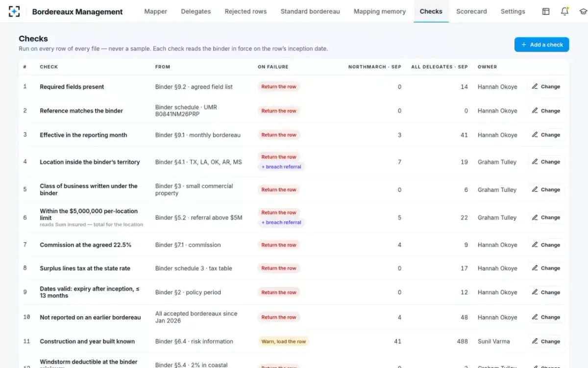Click the Binder §9.2 · agreed field list source
Screen dimensions: 588x368
pyautogui.click(x=194, y=87)
